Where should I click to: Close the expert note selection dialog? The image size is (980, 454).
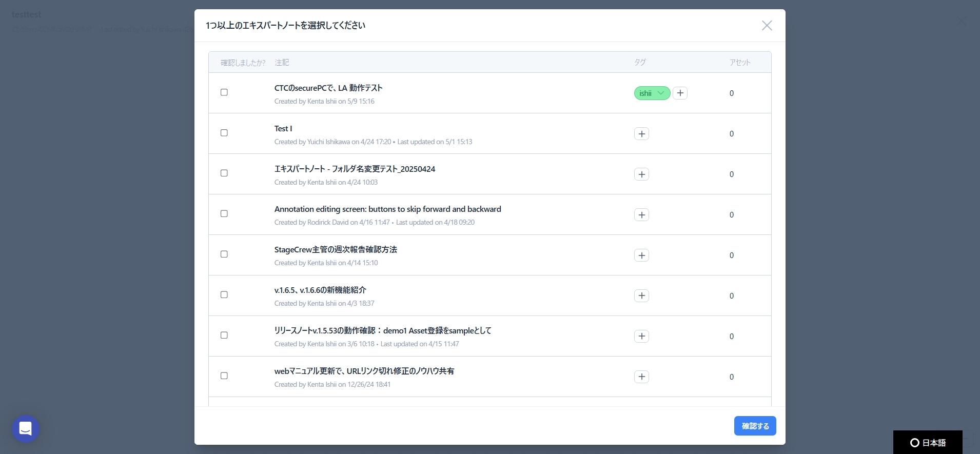767,26
